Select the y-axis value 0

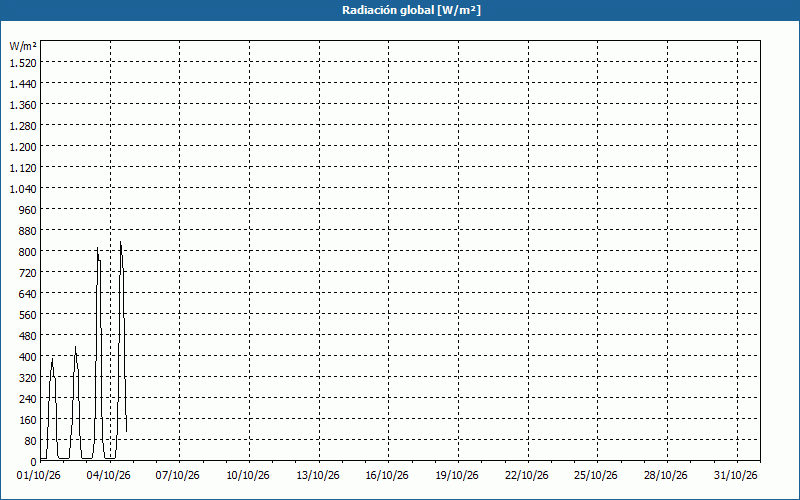pyautogui.click(x=34, y=462)
